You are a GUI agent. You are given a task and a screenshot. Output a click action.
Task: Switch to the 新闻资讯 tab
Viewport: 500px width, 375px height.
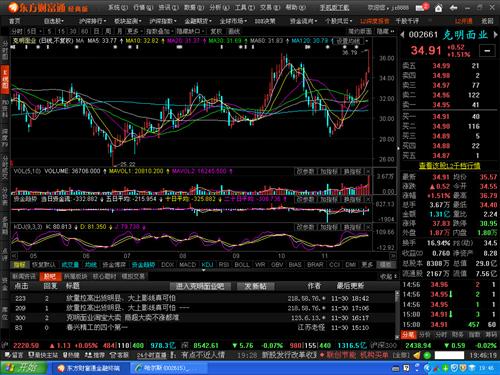click(x=24, y=276)
